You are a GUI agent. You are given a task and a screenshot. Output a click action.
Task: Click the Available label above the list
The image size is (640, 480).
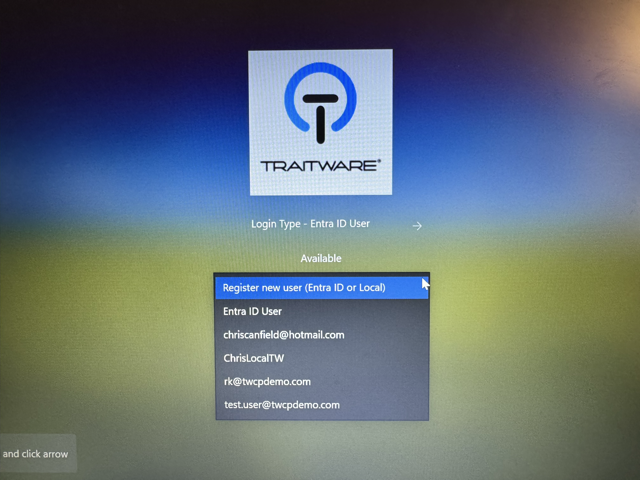pyautogui.click(x=321, y=258)
